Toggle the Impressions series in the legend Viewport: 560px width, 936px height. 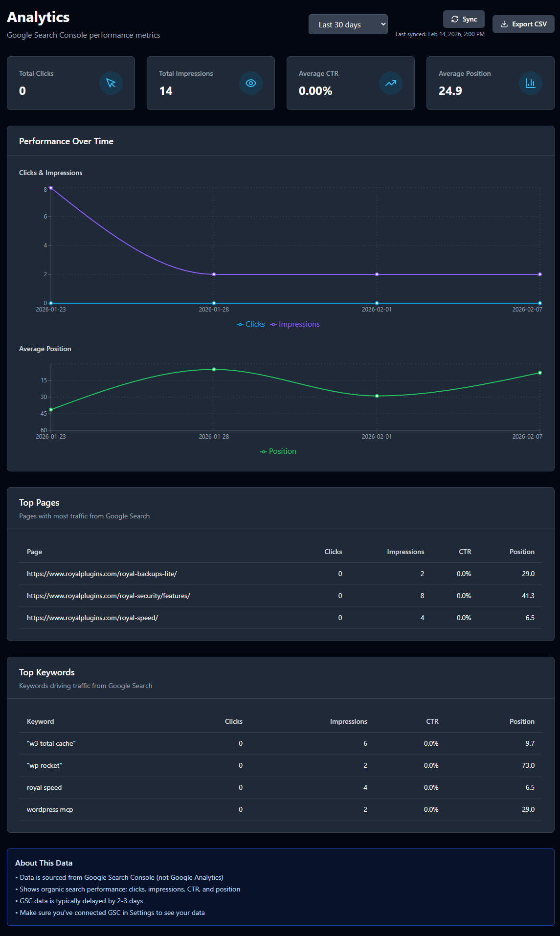click(294, 324)
